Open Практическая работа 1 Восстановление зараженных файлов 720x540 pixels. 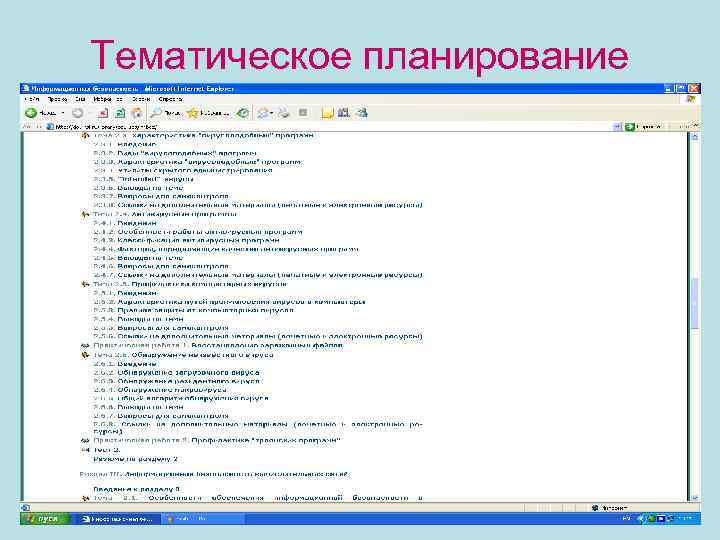(218, 345)
